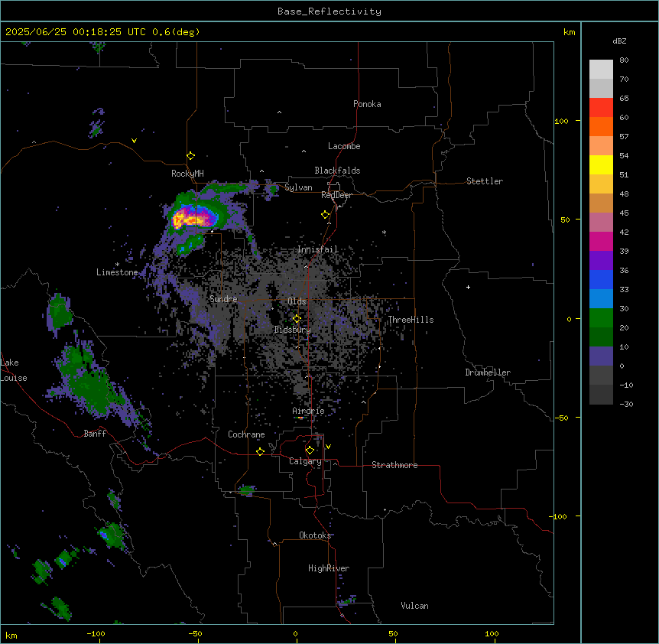Click the dBZ legend heading
Viewport: 659px width, 644px height.
click(x=619, y=41)
